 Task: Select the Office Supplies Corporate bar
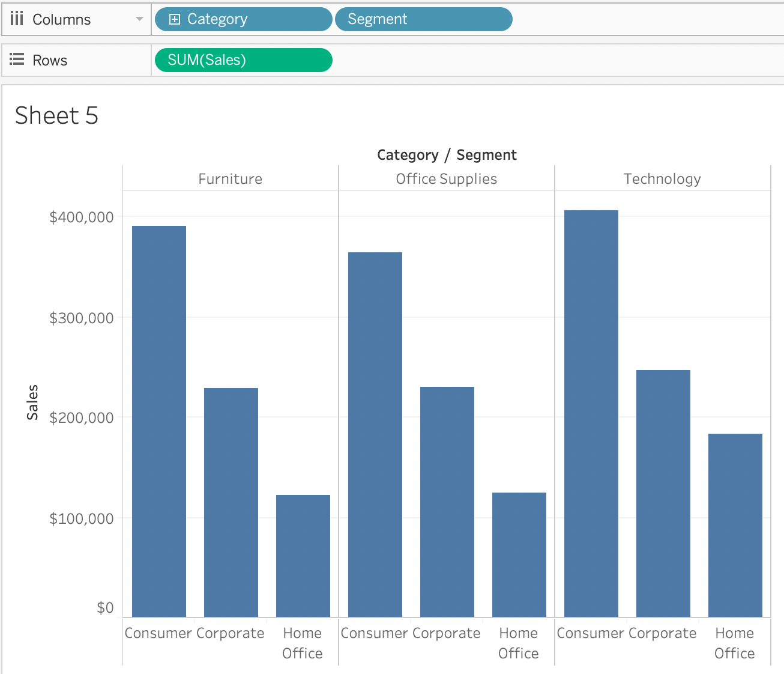coord(447,502)
